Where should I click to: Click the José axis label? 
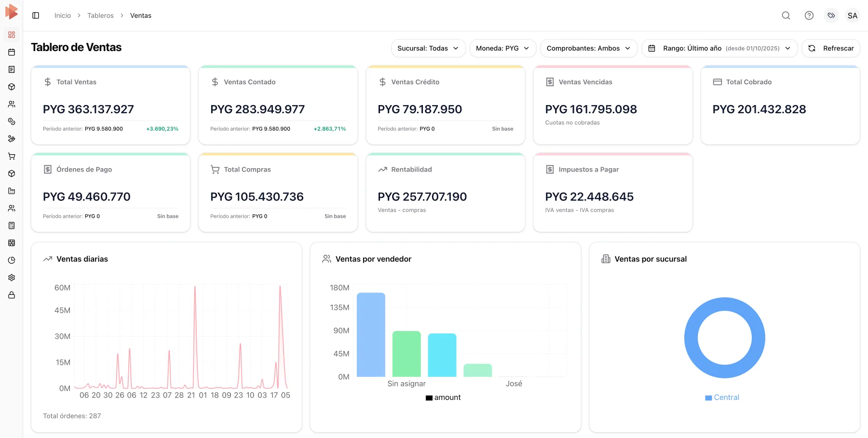[x=514, y=384]
